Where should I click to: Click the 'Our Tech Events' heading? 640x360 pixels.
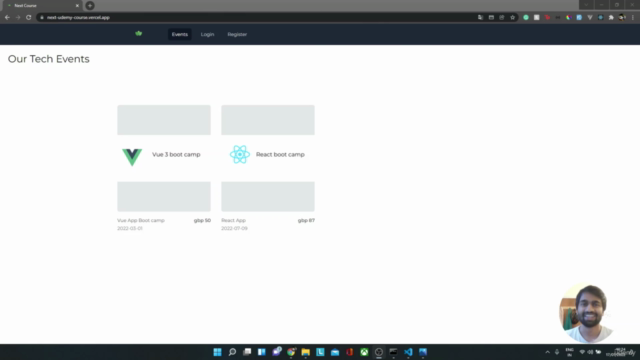tap(49, 59)
